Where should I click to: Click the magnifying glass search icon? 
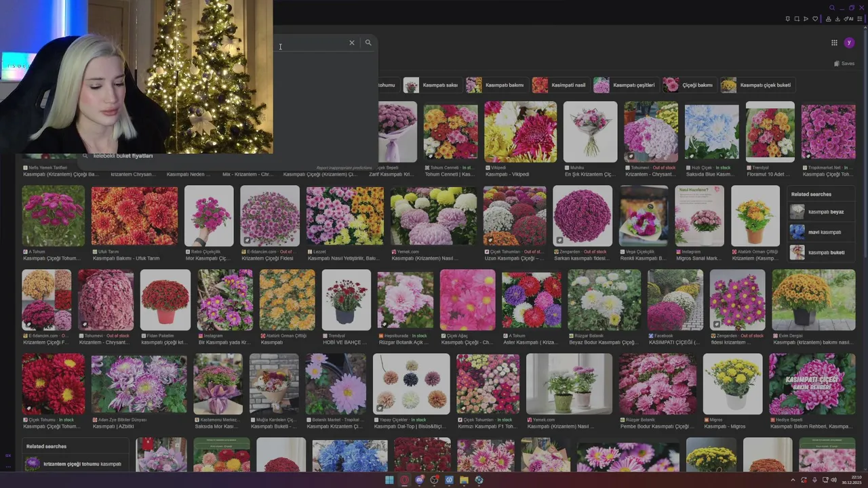point(368,43)
